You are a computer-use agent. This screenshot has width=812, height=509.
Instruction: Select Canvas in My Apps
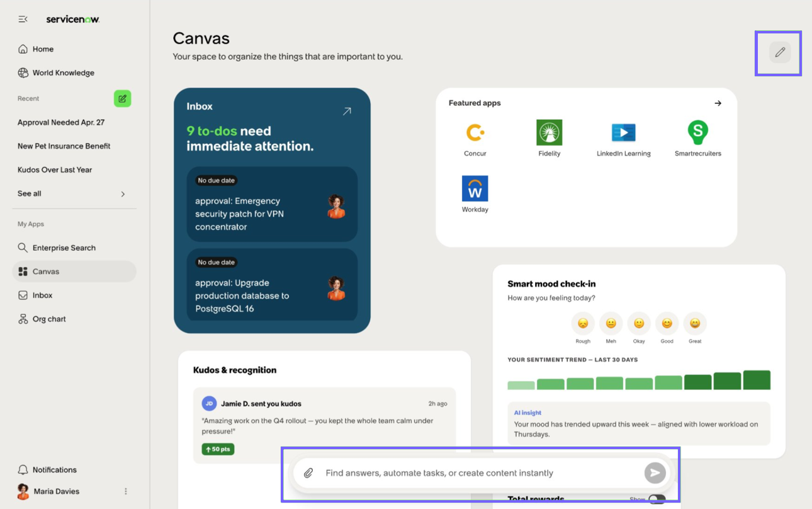click(x=74, y=272)
